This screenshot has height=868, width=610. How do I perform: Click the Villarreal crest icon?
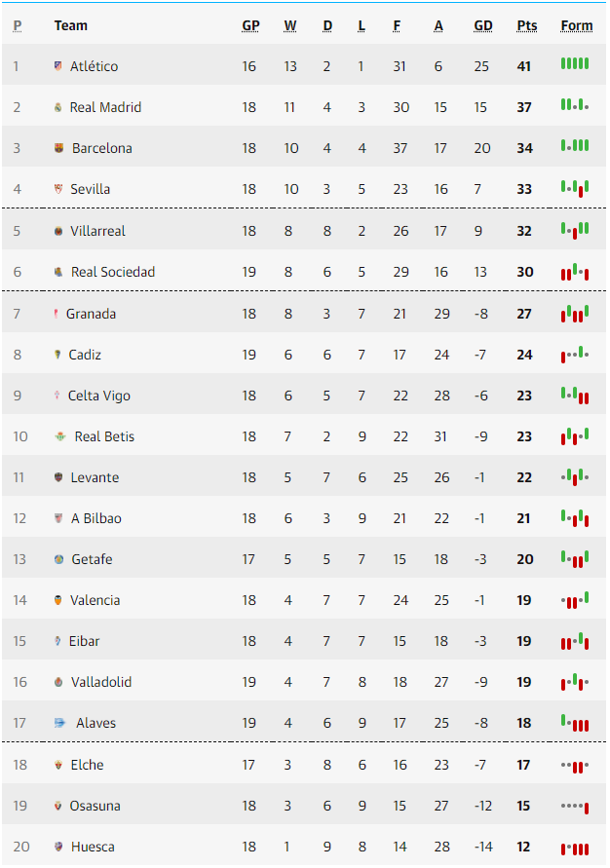pyautogui.click(x=58, y=231)
